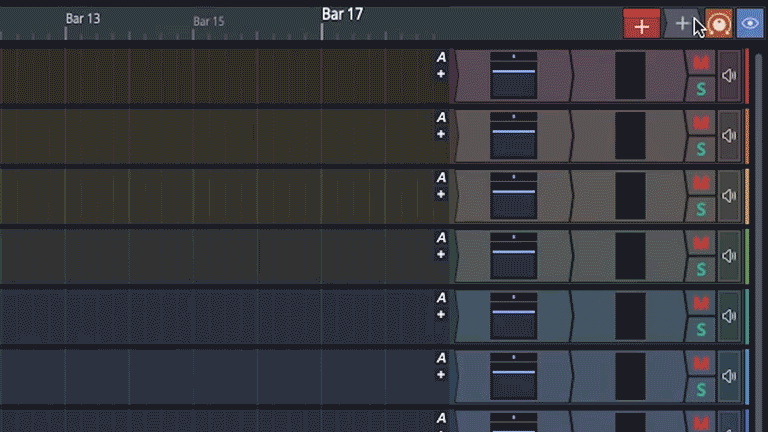The height and width of the screenshot is (432, 768).
Task: Click the teal color strip of fifth track
Action: point(747,316)
